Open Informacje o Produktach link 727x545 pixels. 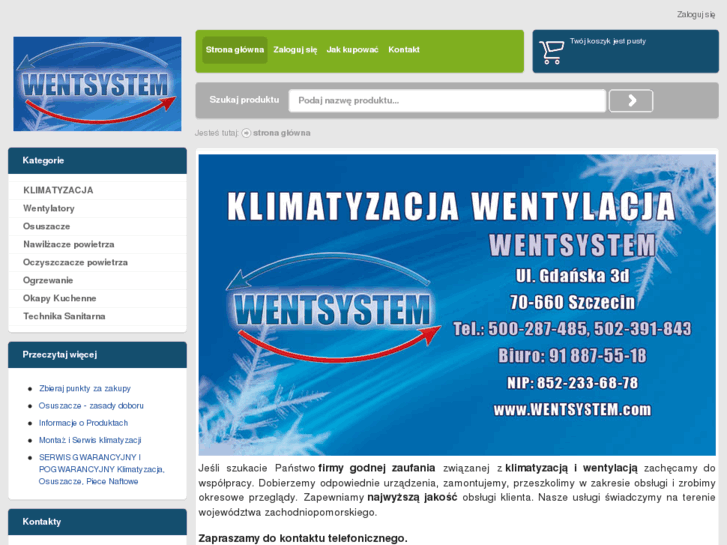coord(83,423)
